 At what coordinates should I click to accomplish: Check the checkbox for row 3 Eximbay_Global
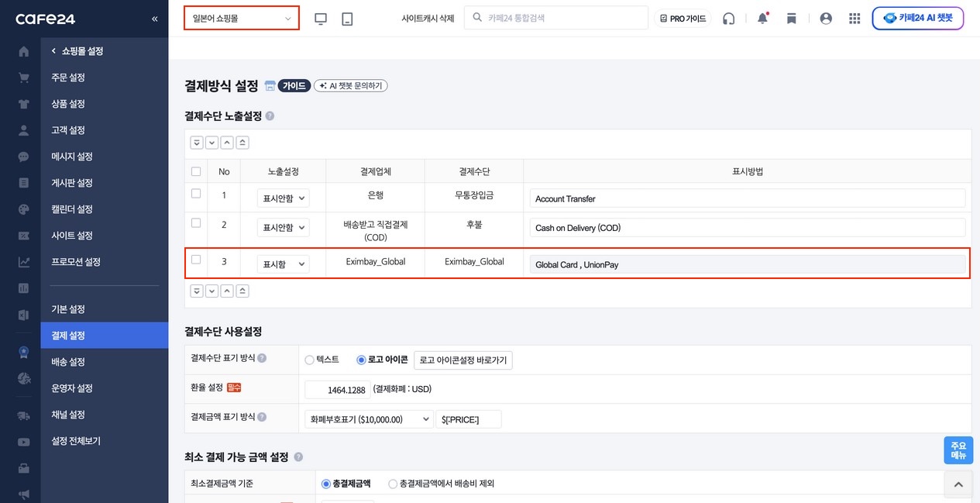click(x=196, y=260)
